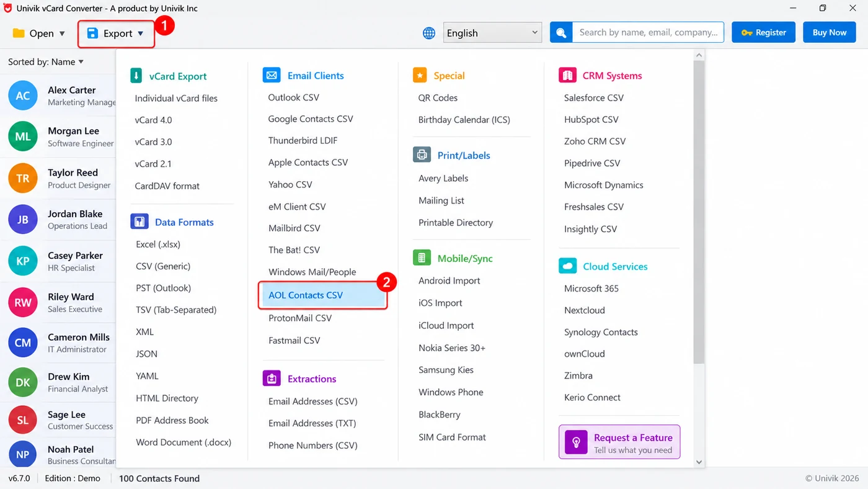The width and height of the screenshot is (868, 489).
Task: Select Sage Lee's SL avatar
Action: click(23, 420)
